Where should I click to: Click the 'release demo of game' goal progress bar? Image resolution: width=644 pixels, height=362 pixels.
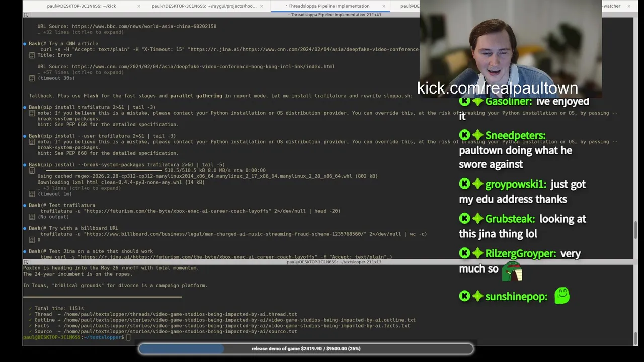306,349
